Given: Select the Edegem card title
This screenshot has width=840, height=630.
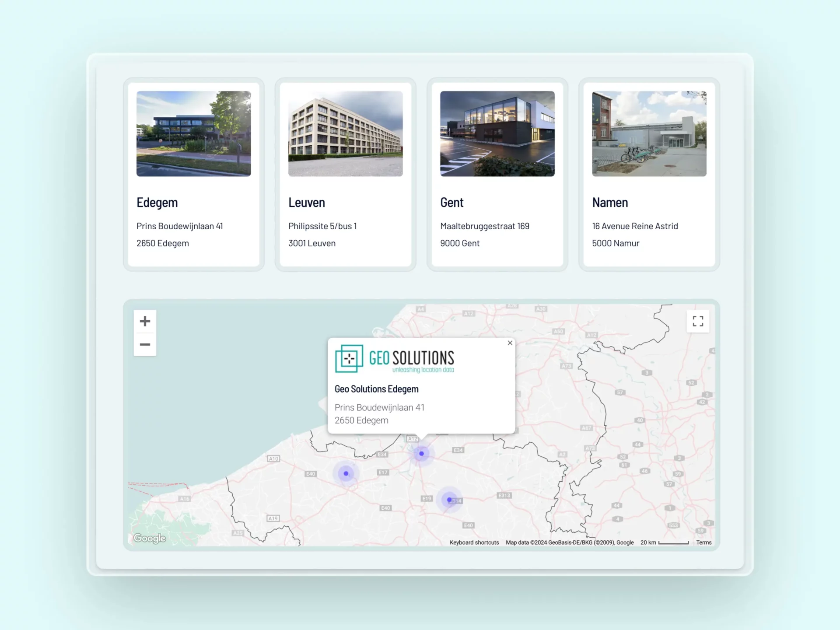Looking at the screenshot, I should point(157,203).
